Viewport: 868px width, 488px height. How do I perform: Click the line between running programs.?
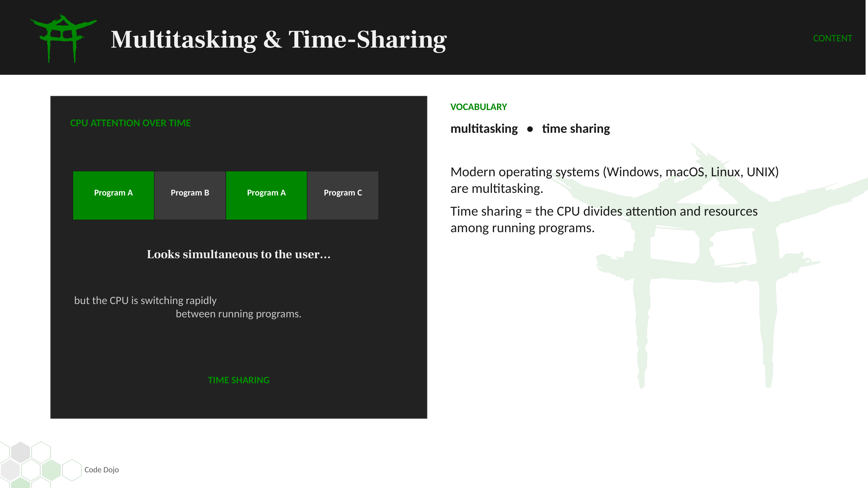coord(238,314)
